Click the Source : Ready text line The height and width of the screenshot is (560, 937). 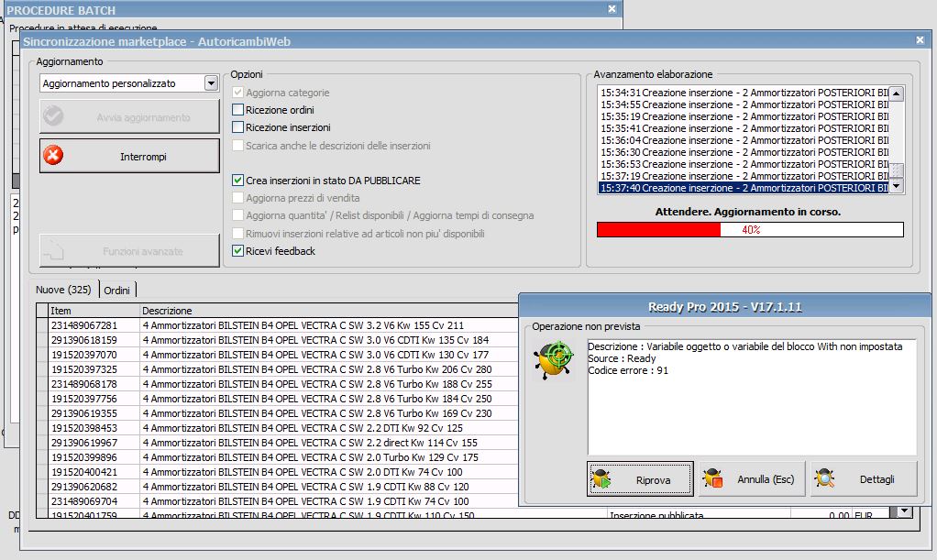622,358
